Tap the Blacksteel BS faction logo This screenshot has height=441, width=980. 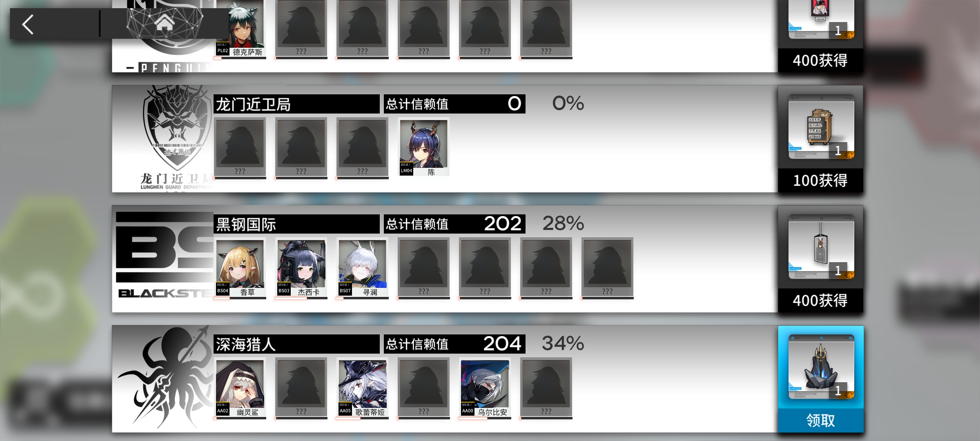(x=164, y=247)
